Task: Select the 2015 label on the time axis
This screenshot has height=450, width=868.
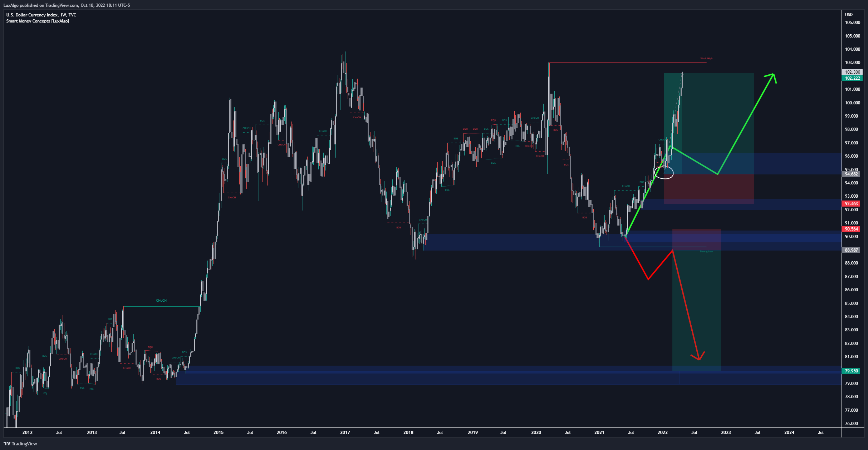Action: click(219, 432)
